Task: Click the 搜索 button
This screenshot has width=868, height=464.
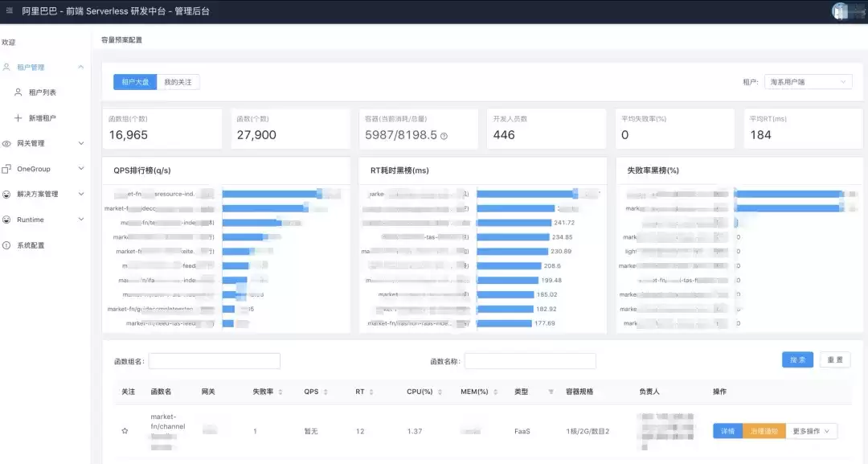Action: pyautogui.click(x=797, y=360)
